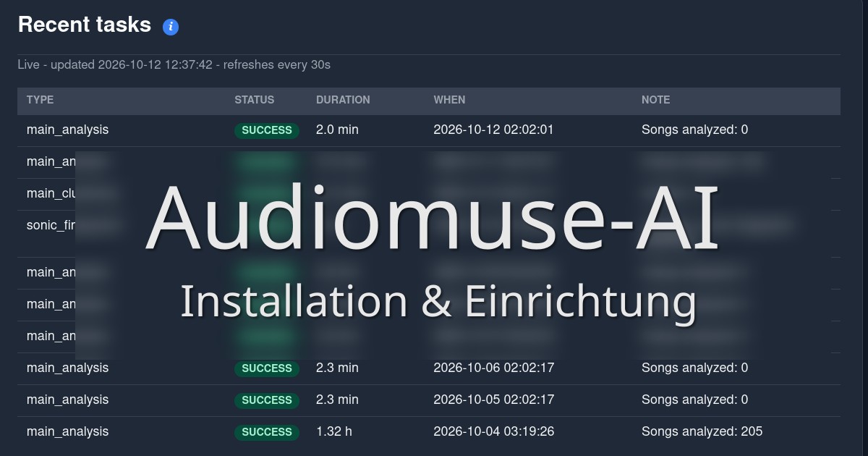Click the timestamp 2026-10-06 02:02:17
This screenshot has width=868, height=456.
click(493, 368)
